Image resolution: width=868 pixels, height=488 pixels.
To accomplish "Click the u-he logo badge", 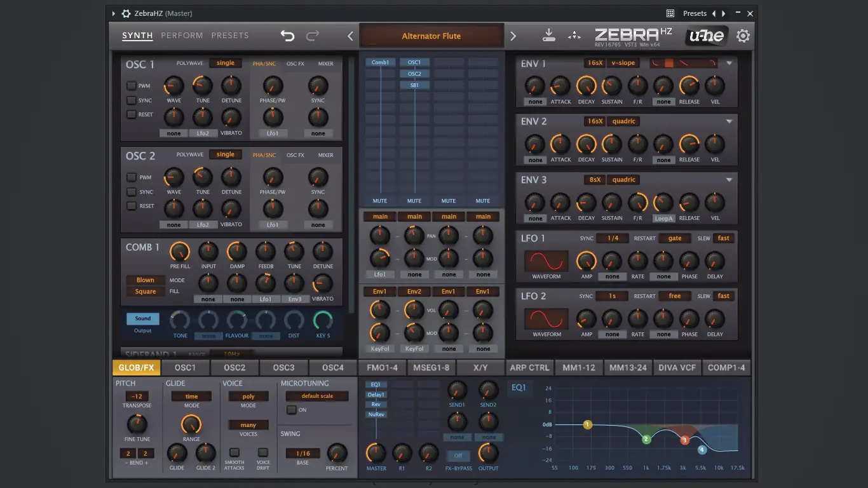I will click(x=707, y=36).
